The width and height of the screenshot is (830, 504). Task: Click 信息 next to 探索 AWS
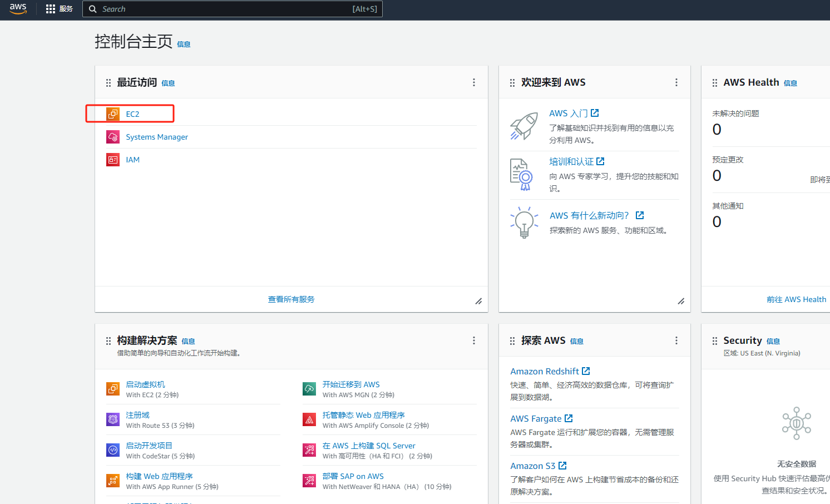[x=577, y=342]
